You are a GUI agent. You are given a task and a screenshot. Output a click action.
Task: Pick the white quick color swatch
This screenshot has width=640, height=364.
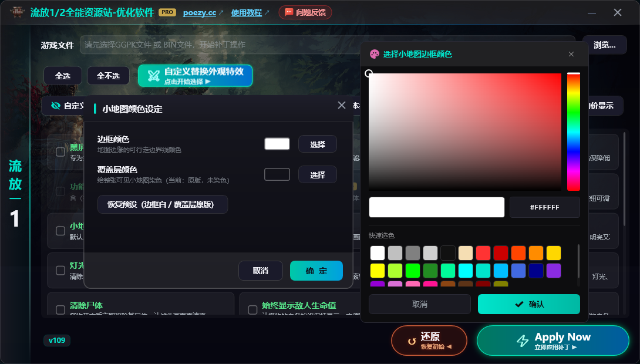tap(378, 253)
